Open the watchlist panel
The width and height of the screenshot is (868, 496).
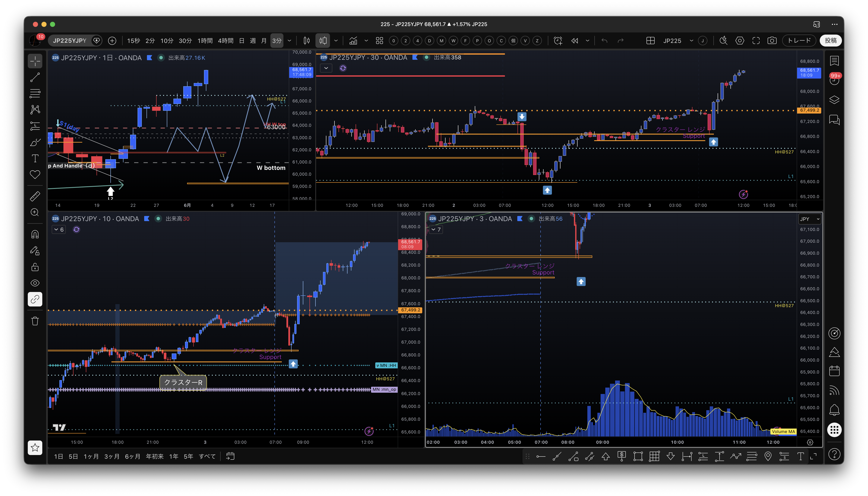click(834, 61)
